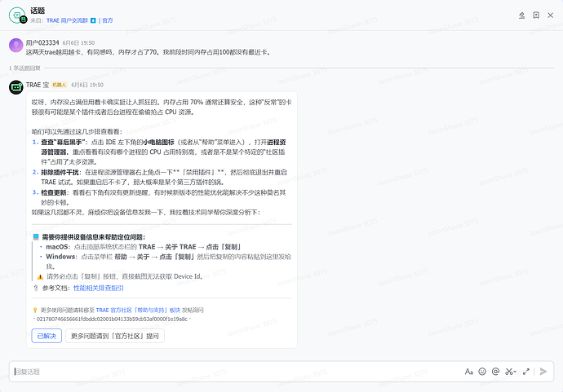Click the 1 条话题回复 label
563x392 pixels.
24,68
